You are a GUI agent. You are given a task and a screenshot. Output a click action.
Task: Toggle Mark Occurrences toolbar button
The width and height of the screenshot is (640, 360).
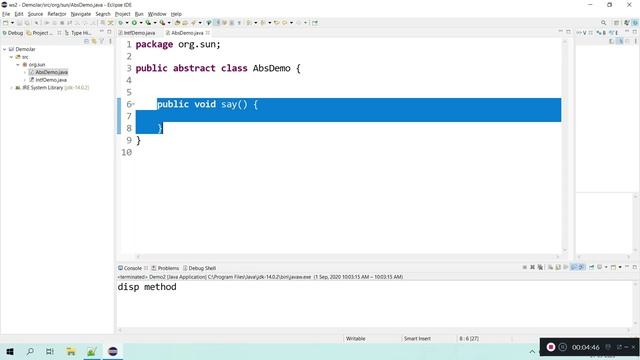click(x=218, y=23)
